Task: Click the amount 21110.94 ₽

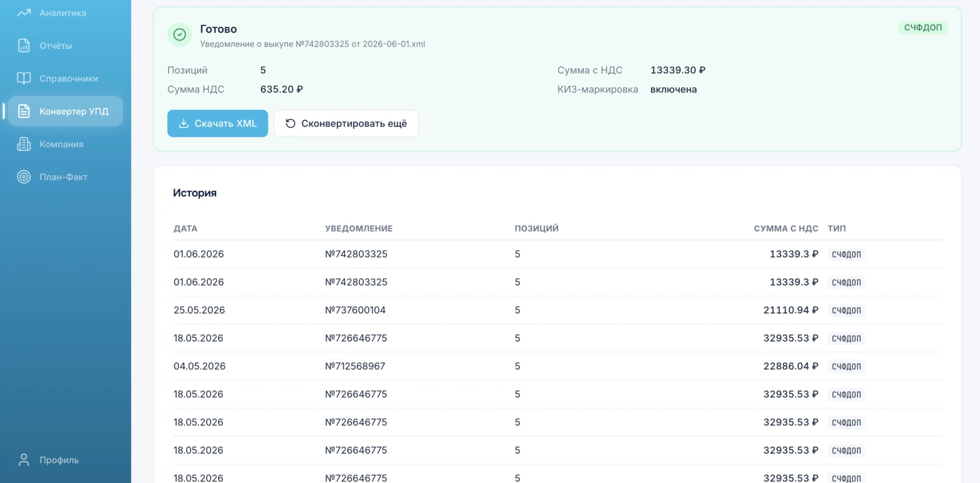Action: (791, 310)
